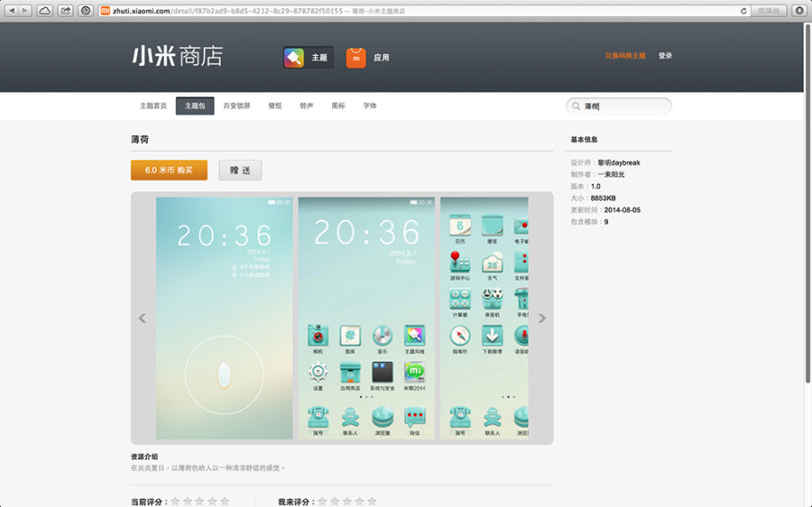Show next preview with the right carousel arrow
The image size is (812, 507).
click(541, 318)
